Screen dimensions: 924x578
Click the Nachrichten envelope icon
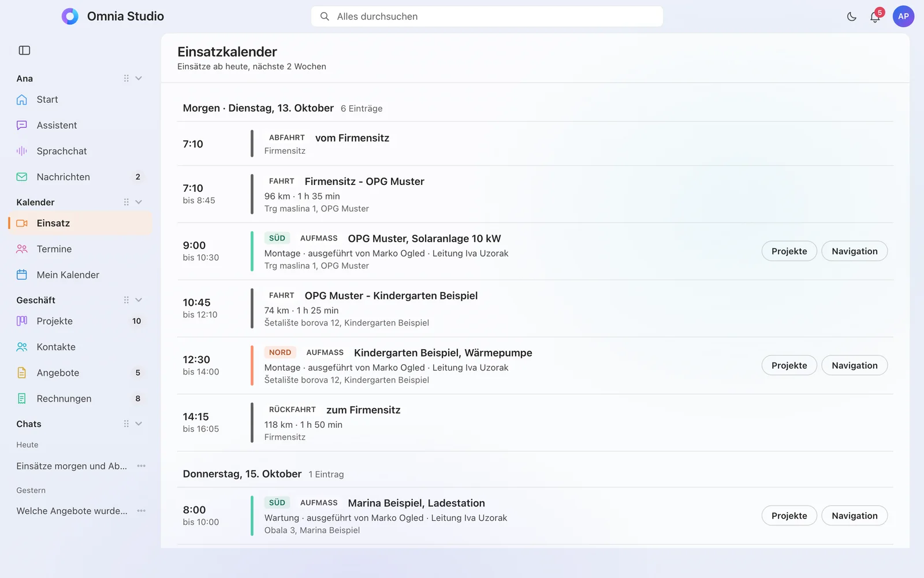22,177
